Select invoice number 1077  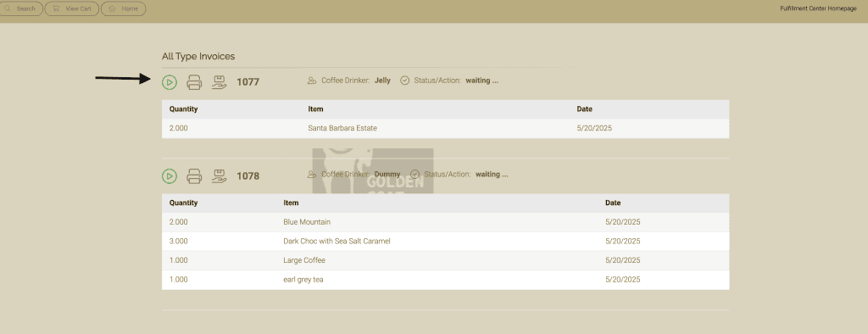248,82
